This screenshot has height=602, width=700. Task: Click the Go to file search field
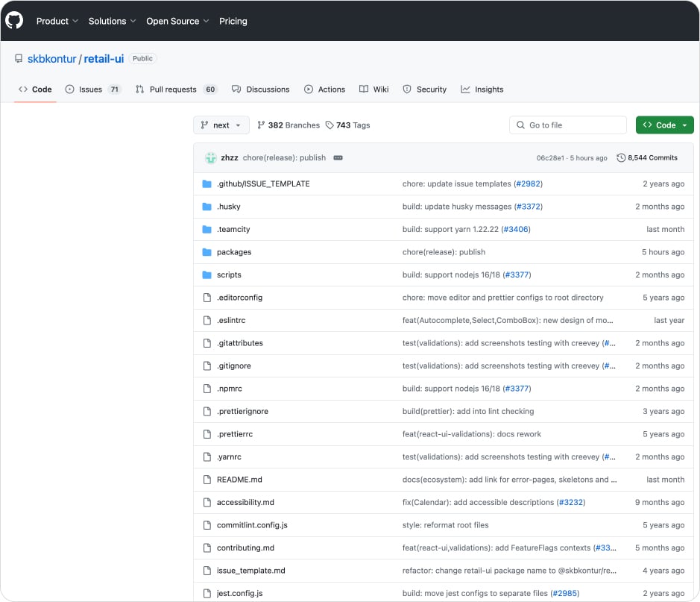coord(568,125)
